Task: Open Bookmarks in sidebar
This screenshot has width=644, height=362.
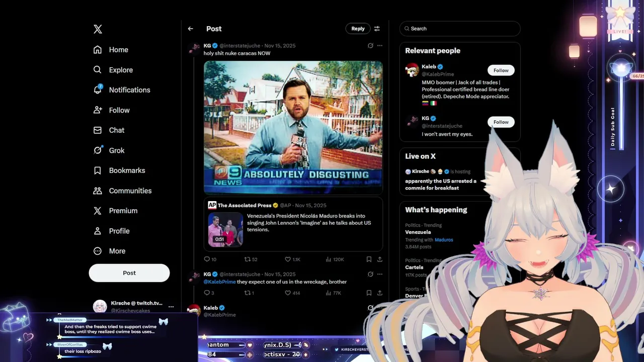Action: pos(119,170)
